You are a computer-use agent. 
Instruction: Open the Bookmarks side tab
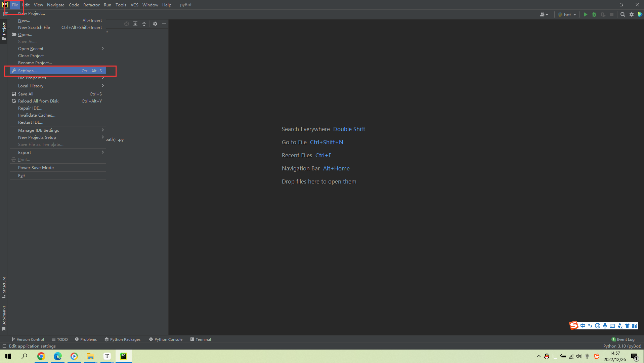[4, 318]
